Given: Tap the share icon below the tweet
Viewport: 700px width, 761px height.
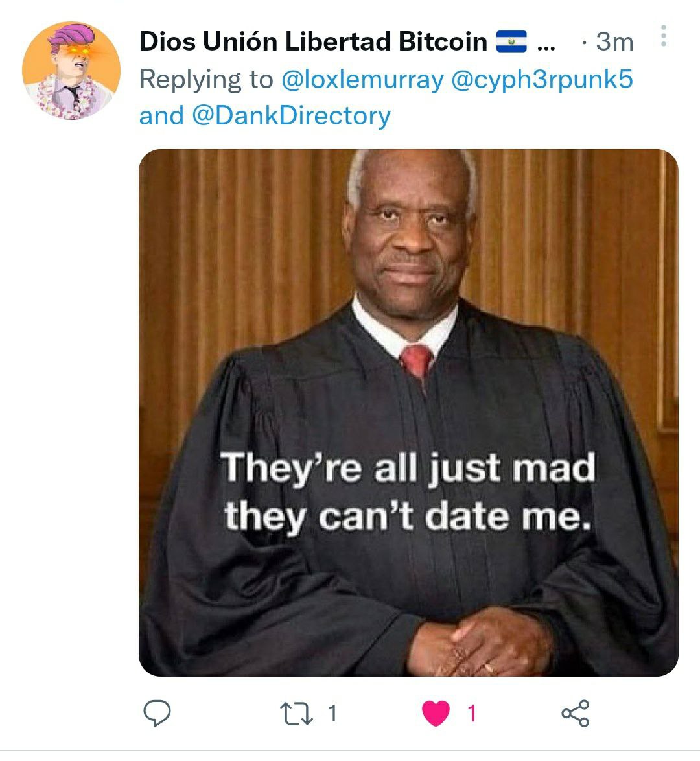Looking at the screenshot, I should click(576, 714).
